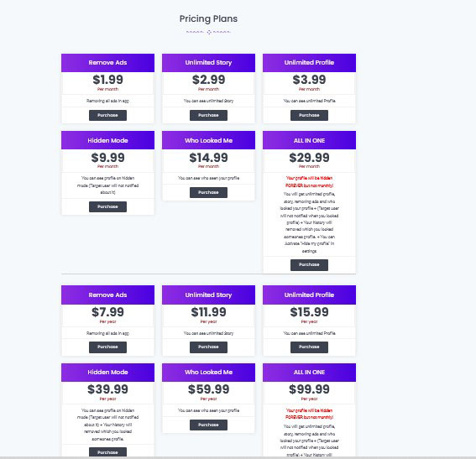476x459 pixels.
Task: Click the $14.99 monthly price text
Action: tap(208, 158)
